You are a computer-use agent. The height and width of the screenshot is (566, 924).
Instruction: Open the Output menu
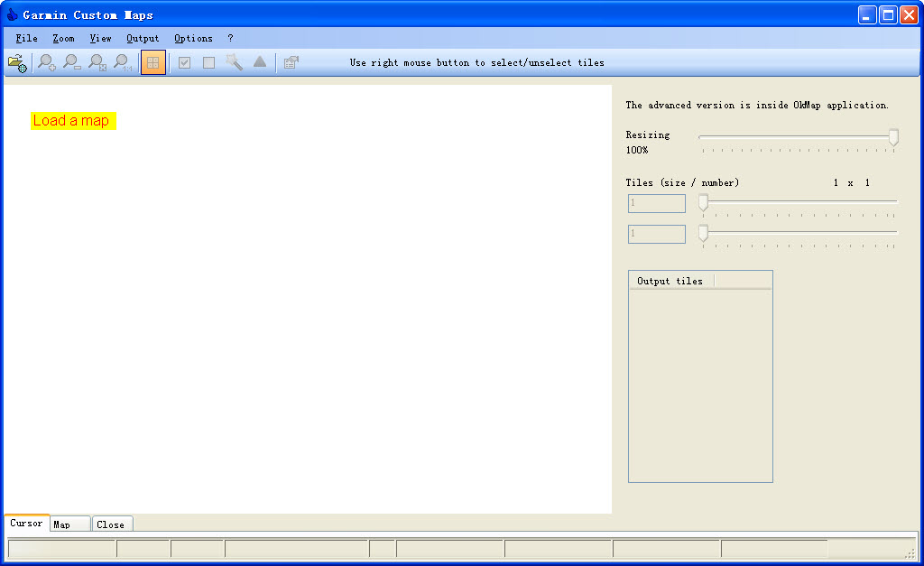(x=143, y=38)
